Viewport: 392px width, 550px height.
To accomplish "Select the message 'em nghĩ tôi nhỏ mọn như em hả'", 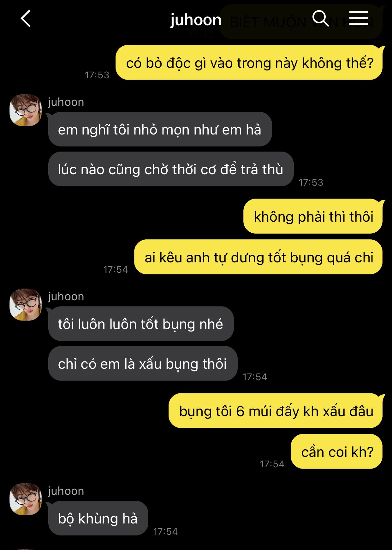I will pos(160,129).
